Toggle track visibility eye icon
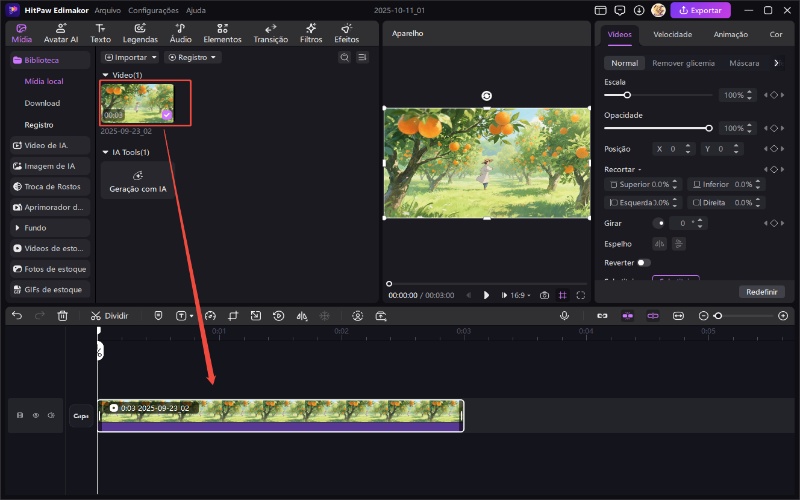The image size is (800, 500). click(x=35, y=415)
